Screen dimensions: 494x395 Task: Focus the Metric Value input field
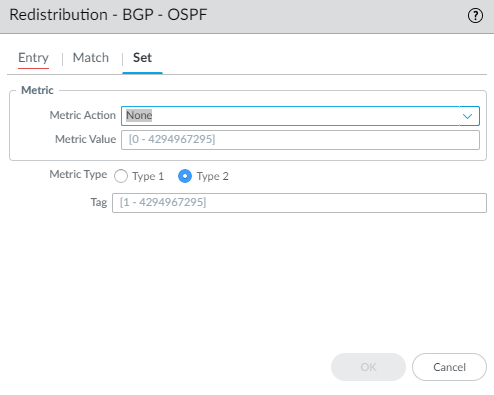pyautogui.click(x=300, y=140)
